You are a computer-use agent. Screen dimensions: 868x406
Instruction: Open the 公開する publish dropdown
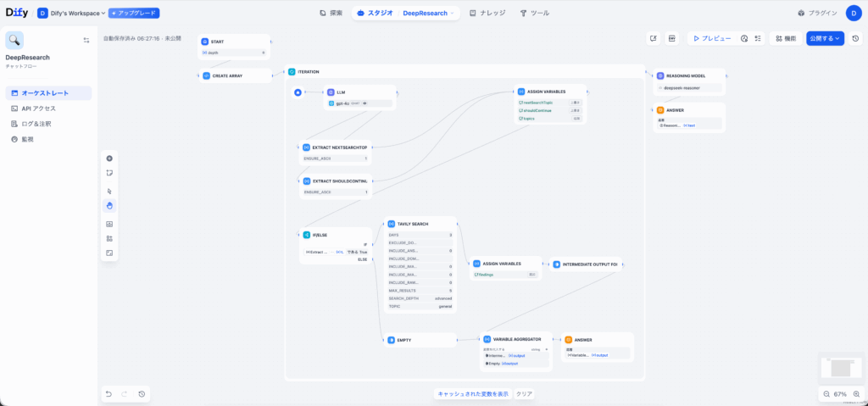coord(824,38)
